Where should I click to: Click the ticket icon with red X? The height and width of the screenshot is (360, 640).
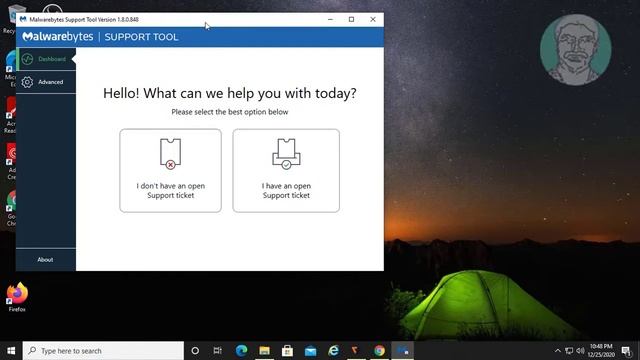click(x=170, y=154)
